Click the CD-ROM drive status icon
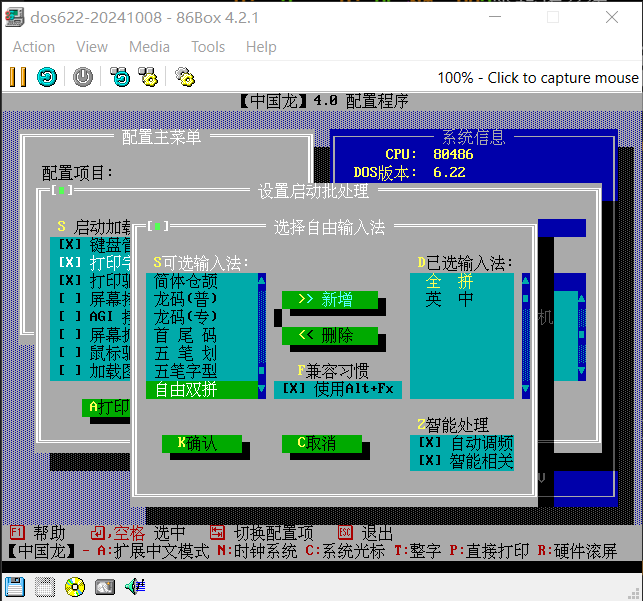Image resolution: width=643 pixels, height=601 pixels. pos(75,586)
